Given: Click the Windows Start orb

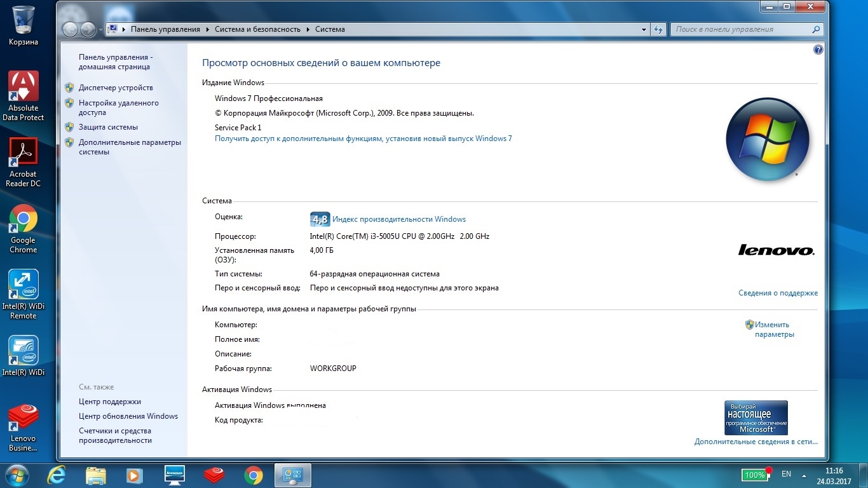Looking at the screenshot, I should (x=17, y=475).
